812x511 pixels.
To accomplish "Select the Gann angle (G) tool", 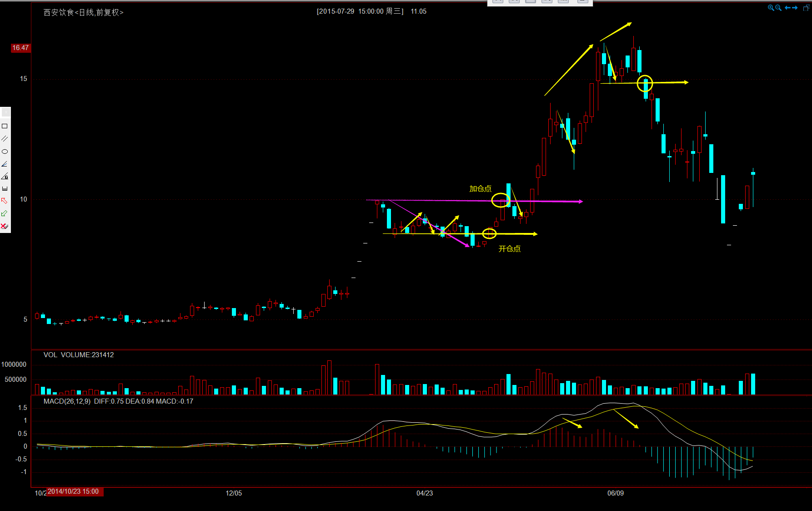I will [x=5, y=176].
